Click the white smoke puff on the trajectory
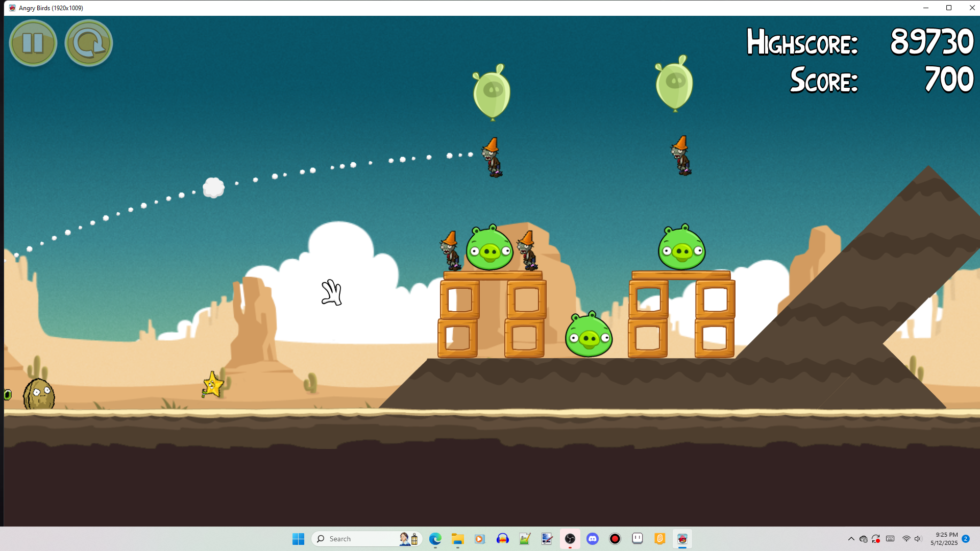Screen dimensions: 980x551 click(213, 188)
